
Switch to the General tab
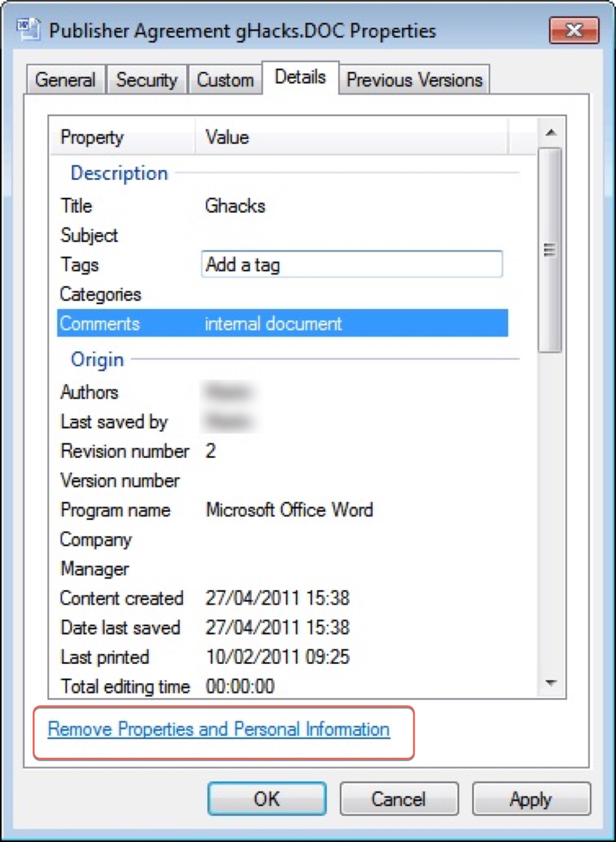[65, 80]
